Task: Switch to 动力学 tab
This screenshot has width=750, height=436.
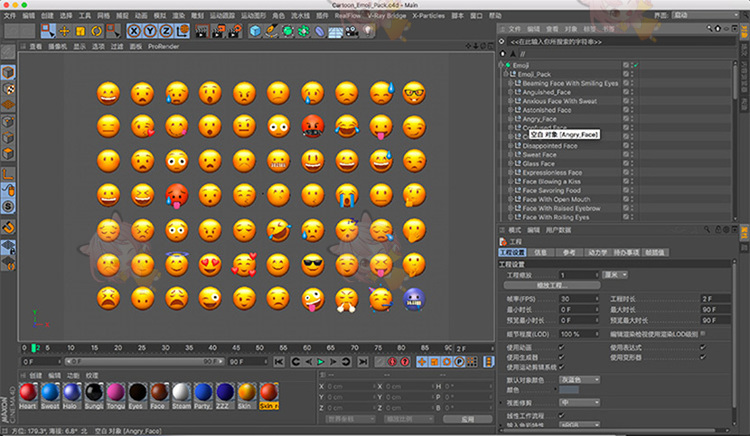Action: [597, 252]
